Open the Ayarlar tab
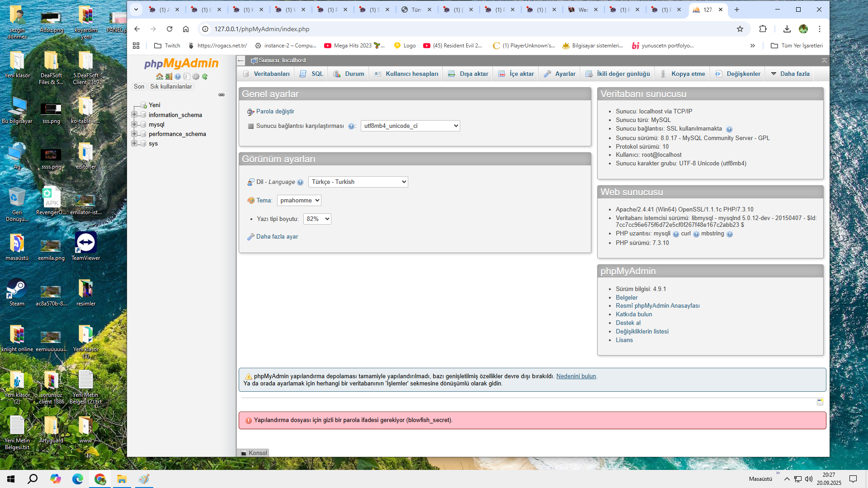Screen dimensions: 868x488 [560, 74]
